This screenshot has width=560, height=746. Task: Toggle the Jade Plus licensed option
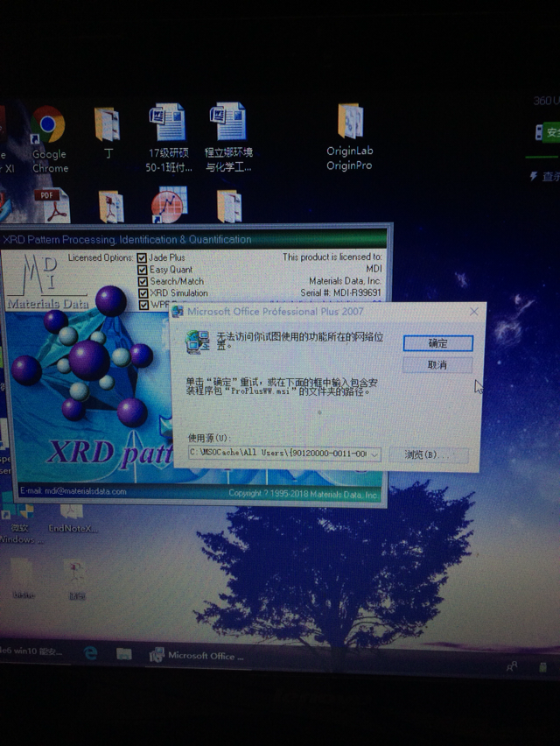[x=142, y=258]
